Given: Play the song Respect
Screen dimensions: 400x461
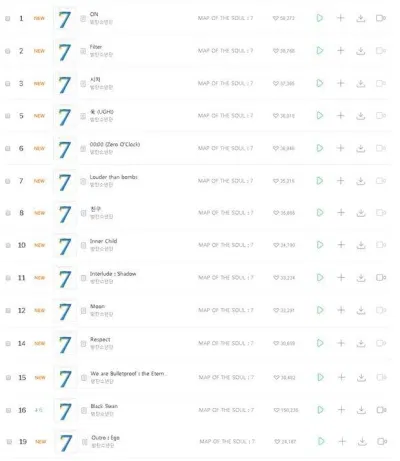Looking at the screenshot, I should click(x=320, y=343).
